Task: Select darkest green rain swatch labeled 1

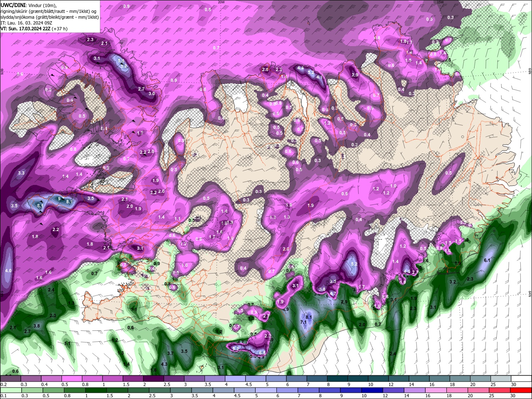Action: (x=95, y=390)
